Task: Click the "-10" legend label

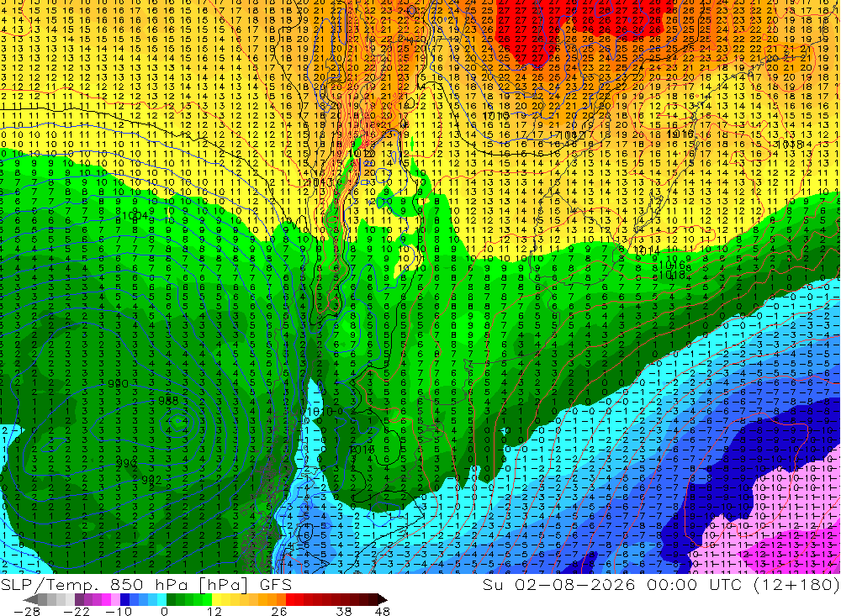Action: click(119, 612)
